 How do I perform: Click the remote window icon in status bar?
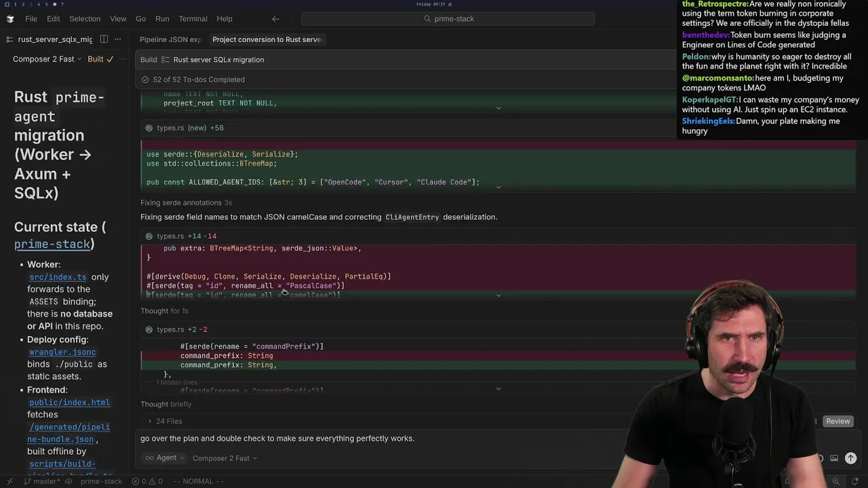pos(9,481)
